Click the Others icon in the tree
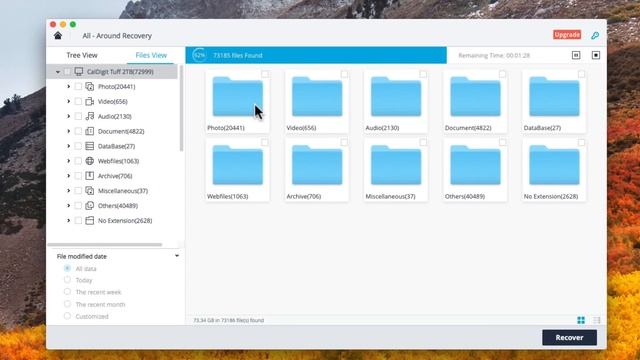Viewport: 640px width, 360px height. click(x=90, y=206)
